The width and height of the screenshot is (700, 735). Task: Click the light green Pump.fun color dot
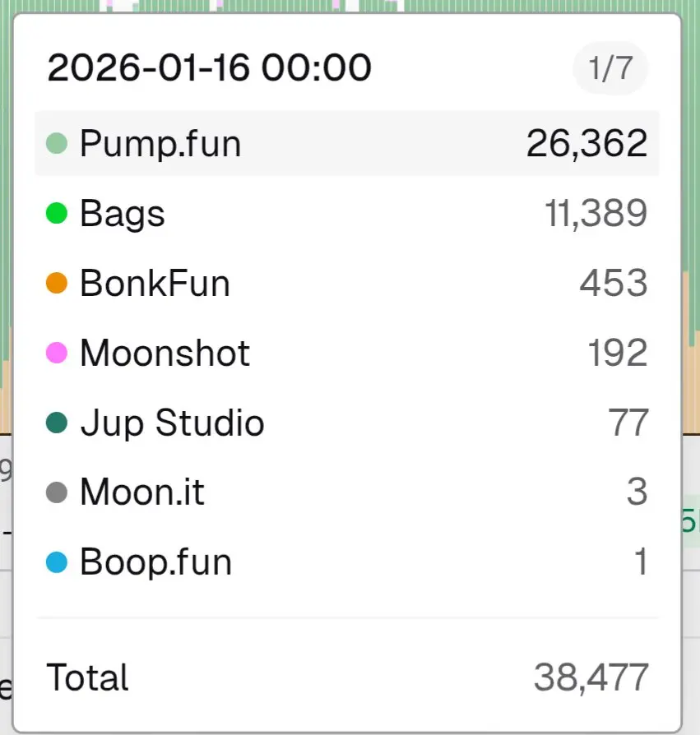[x=57, y=145]
